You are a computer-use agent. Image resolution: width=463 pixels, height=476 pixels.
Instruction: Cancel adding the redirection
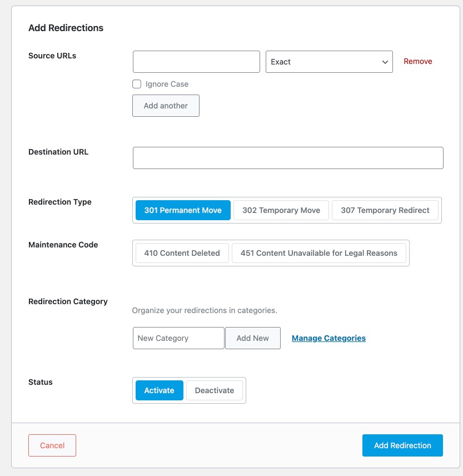pos(52,445)
